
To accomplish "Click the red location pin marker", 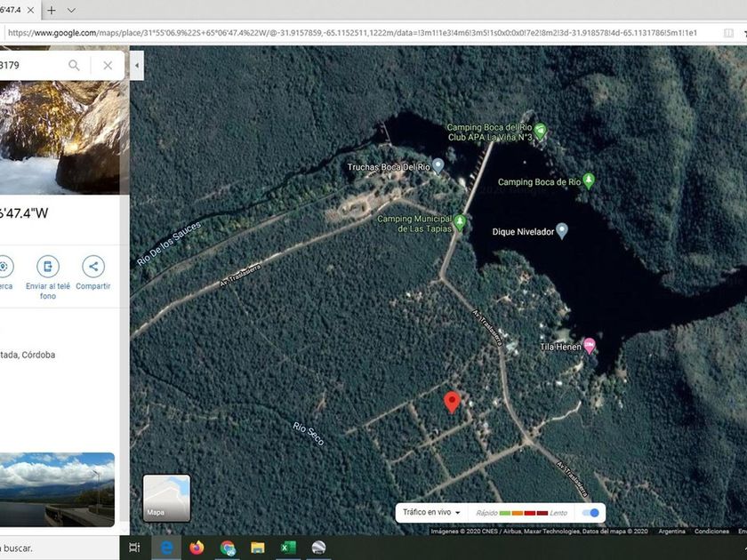I will point(452,402).
